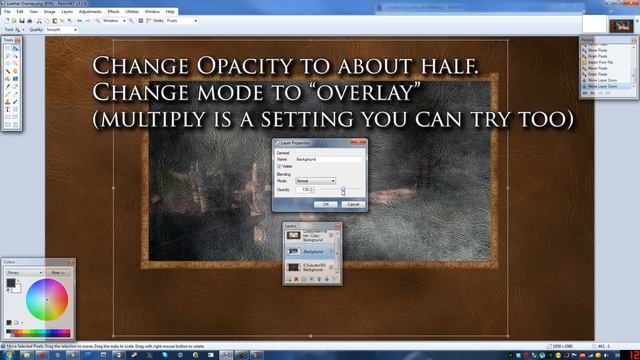
Task: Select the Gradient tool
Action: click(15, 79)
